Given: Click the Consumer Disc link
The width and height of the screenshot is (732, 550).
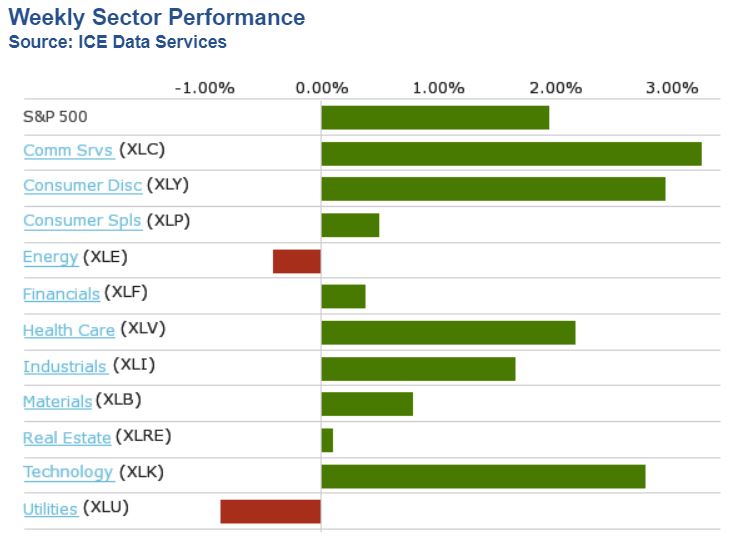Looking at the screenshot, I should [82, 185].
